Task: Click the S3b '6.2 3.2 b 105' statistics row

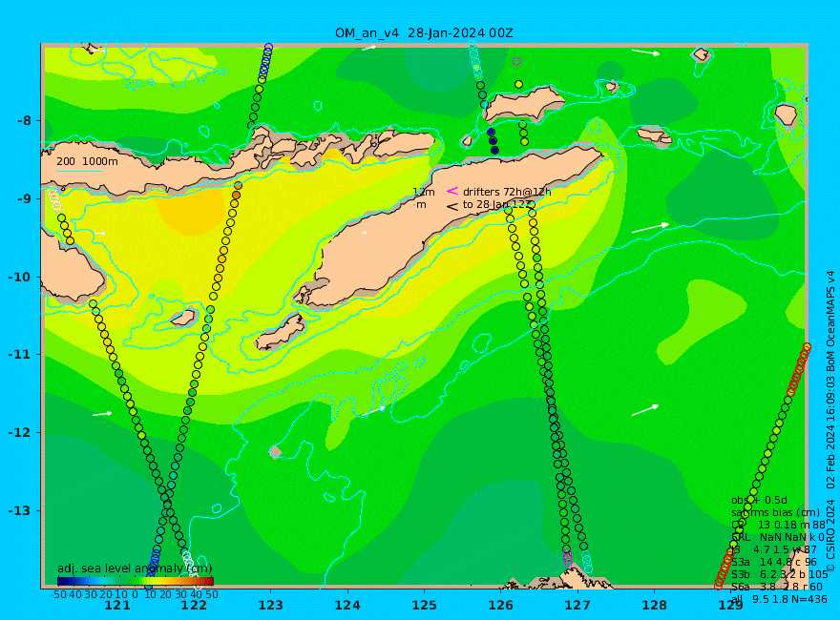Action: click(780, 574)
